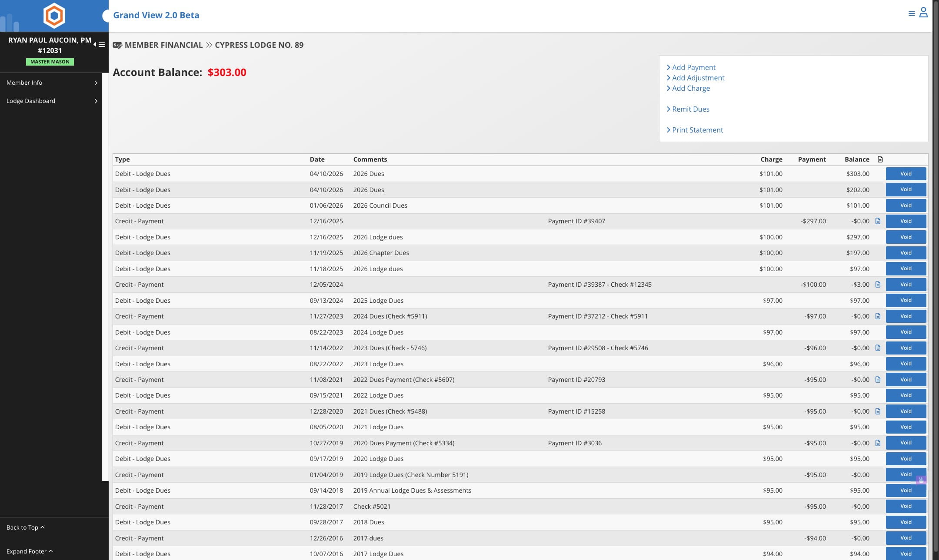939x560 pixels.
Task: Open the hamburger menu near profile icon
Action: pos(912,13)
